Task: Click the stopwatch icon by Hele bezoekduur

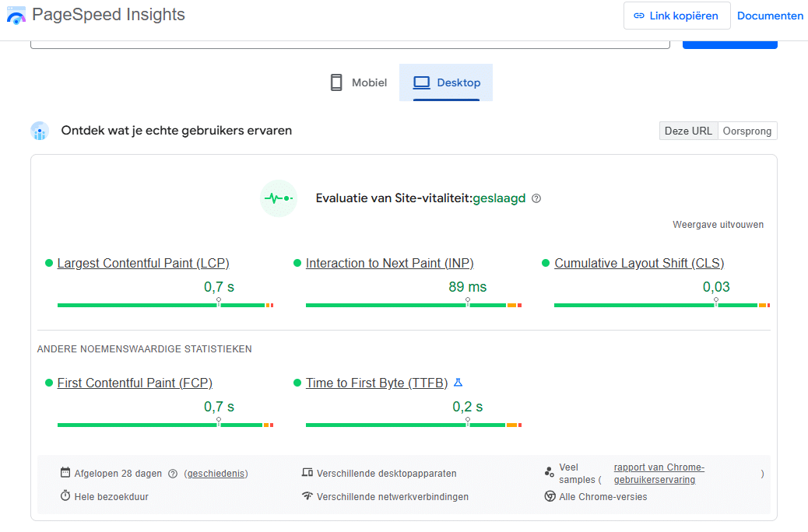Action: click(65, 495)
